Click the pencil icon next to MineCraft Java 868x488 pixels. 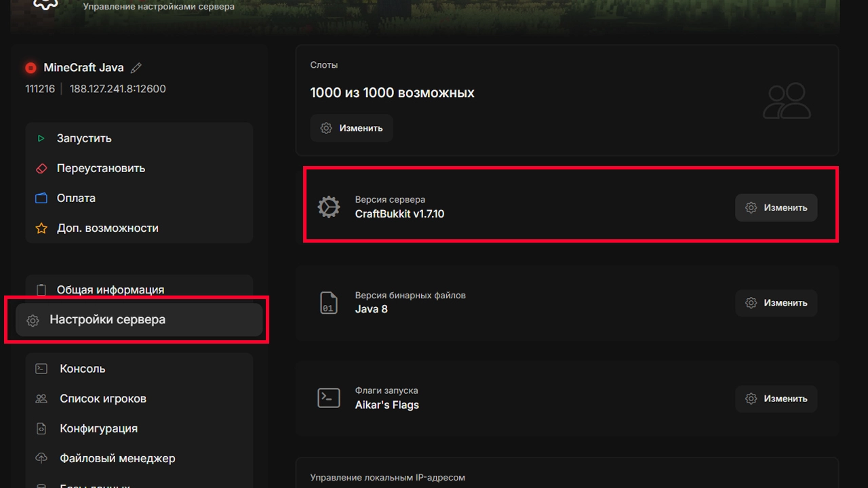[x=136, y=68]
